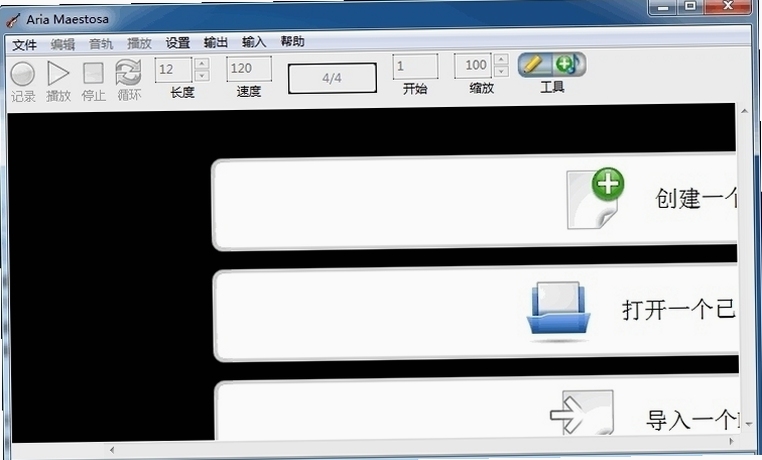Click the 4/4 time signature button

(x=332, y=78)
